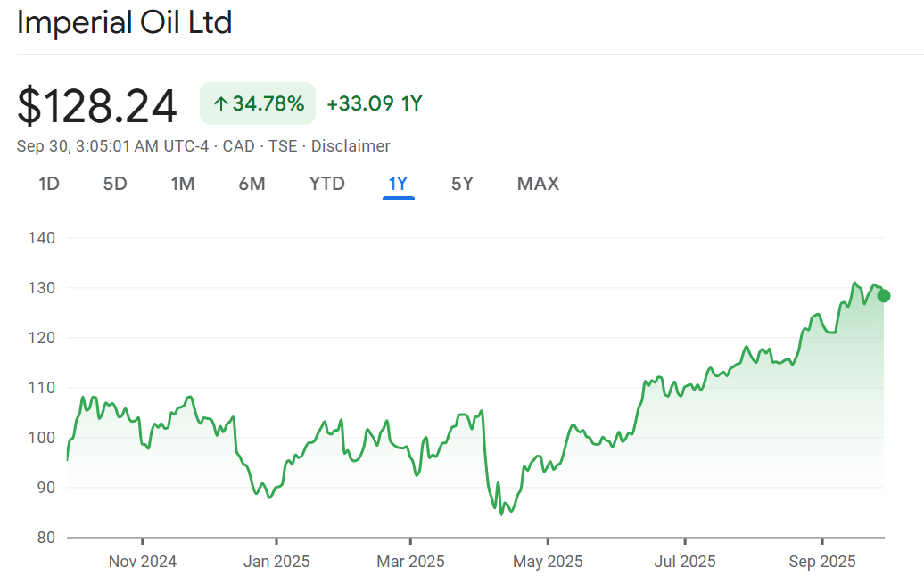The width and height of the screenshot is (924, 584).
Task: Click the May 2025 axis label
Action: click(549, 562)
